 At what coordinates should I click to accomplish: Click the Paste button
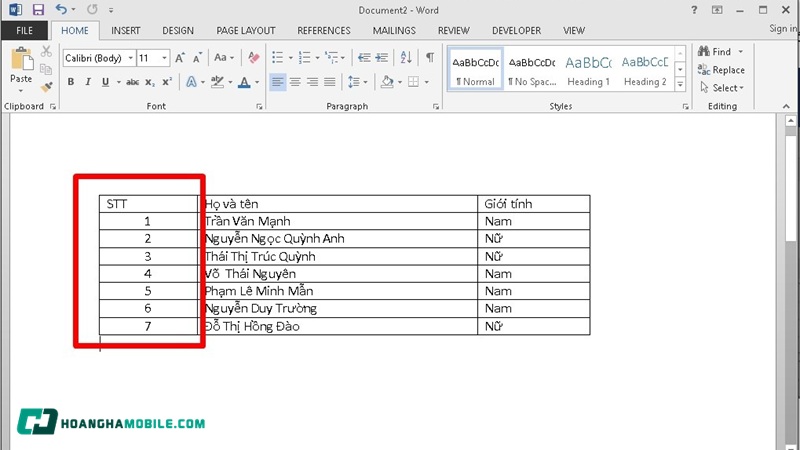[x=21, y=70]
